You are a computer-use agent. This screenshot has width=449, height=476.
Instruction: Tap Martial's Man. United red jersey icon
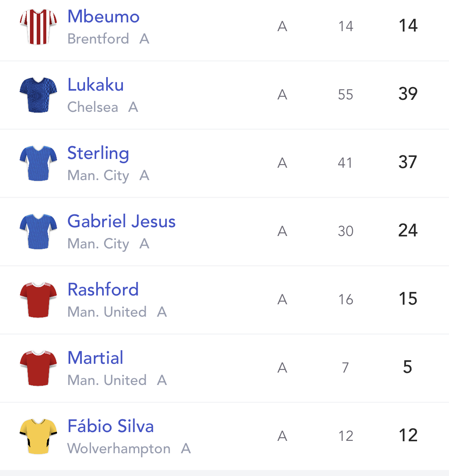click(x=38, y=368)
